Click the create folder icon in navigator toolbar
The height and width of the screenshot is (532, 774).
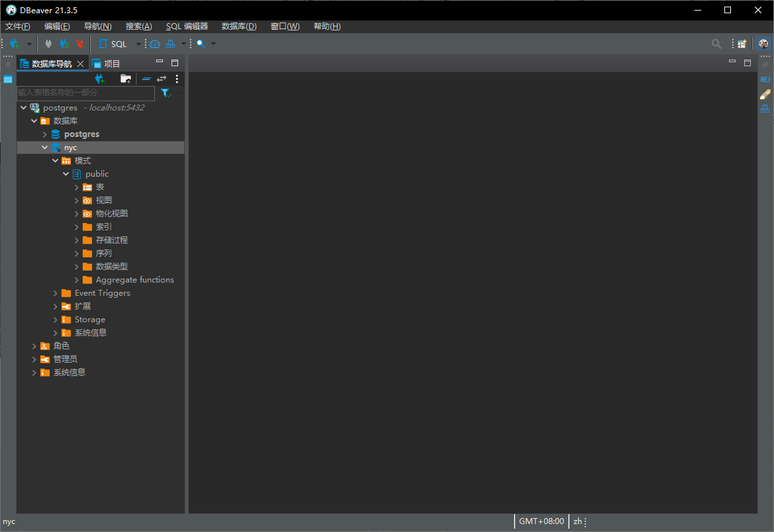pyautogui.click(x=126, y=79)
